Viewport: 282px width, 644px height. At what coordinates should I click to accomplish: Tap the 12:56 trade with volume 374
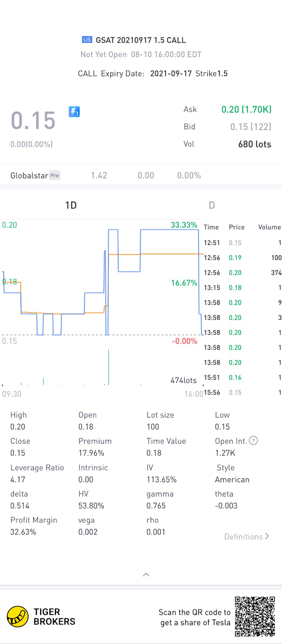243,273
